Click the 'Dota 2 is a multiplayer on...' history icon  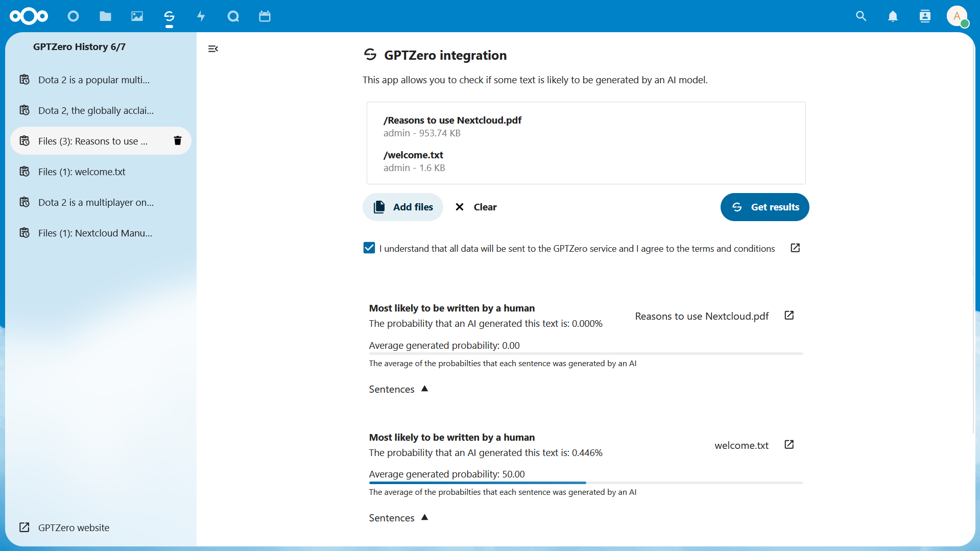pyautogui.click(x=25, y=202)
